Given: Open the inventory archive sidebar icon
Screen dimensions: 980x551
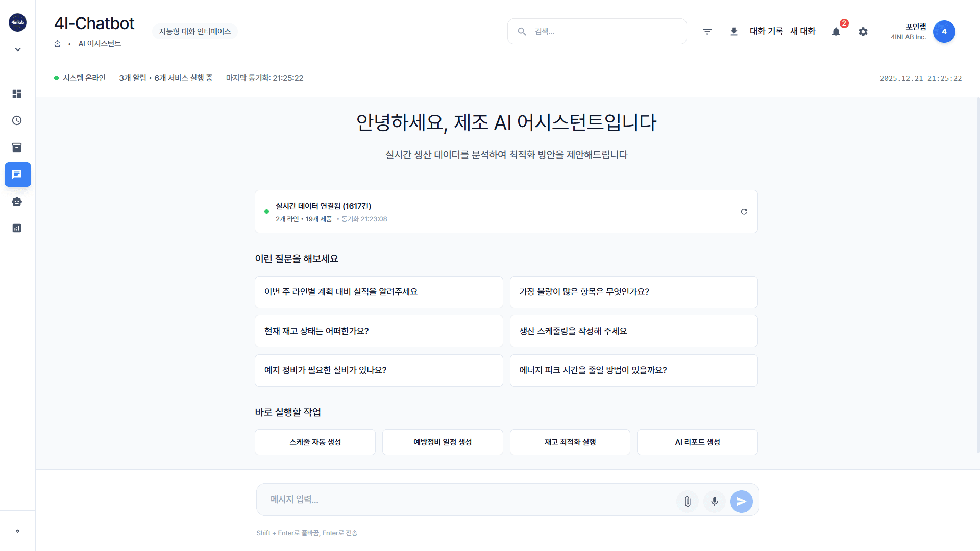Looking at the screenshot, I should (x=17, y=147).
